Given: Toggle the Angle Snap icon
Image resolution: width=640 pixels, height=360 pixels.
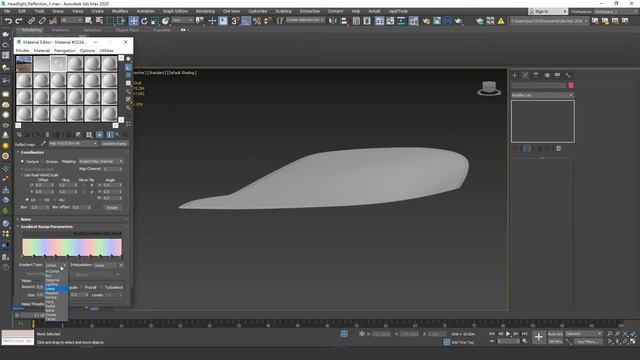Looking at the screenshot, I should tap(246, 21).
